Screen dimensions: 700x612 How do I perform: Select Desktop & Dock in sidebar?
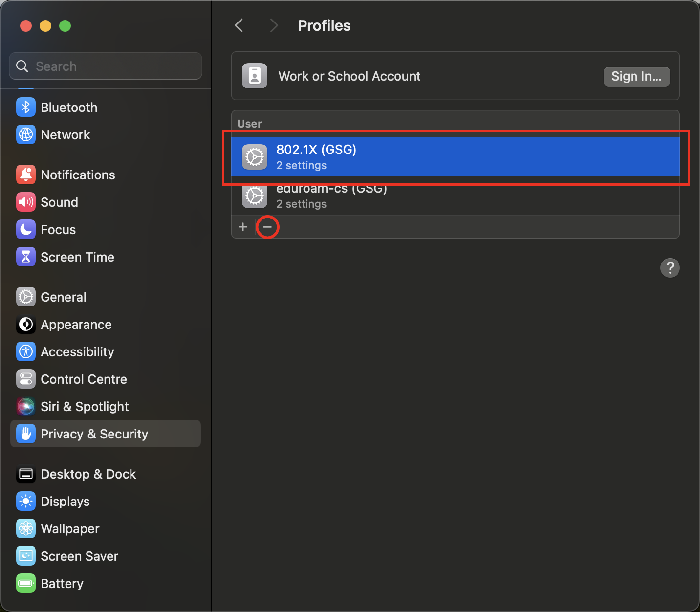click(x=88, y=474)
